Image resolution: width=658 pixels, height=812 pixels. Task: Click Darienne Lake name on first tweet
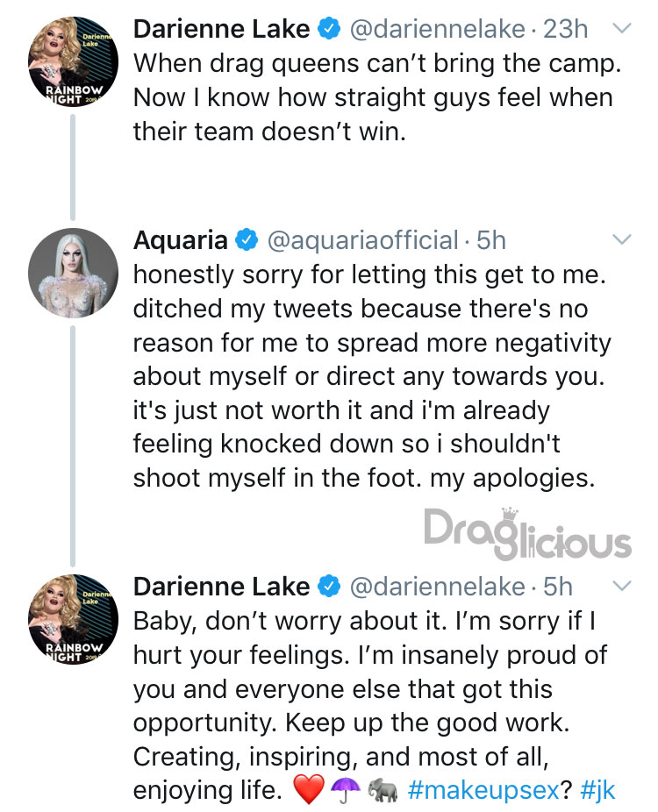click(222, 29)
